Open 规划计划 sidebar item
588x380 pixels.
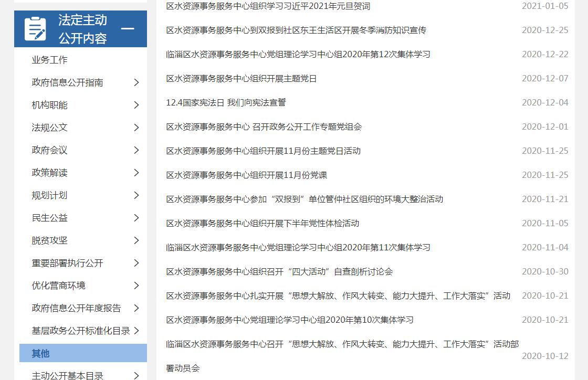(x=49, y=195)
